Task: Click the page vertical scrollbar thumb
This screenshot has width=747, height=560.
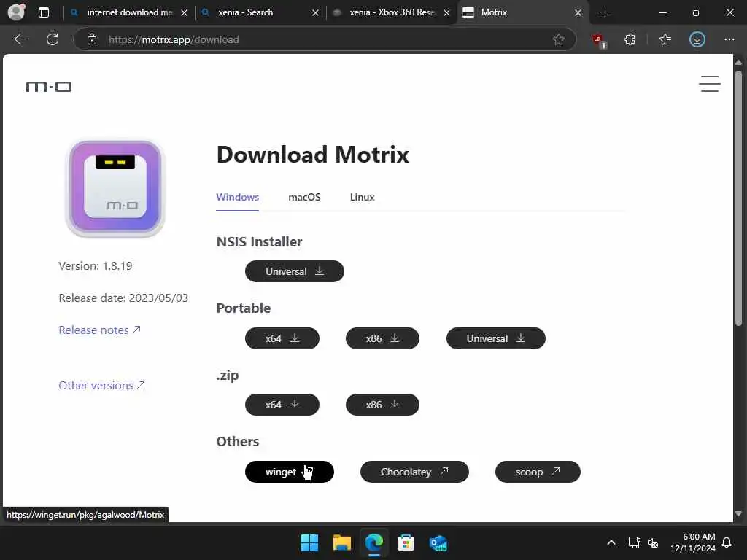Action: click(x=738, y=198)
